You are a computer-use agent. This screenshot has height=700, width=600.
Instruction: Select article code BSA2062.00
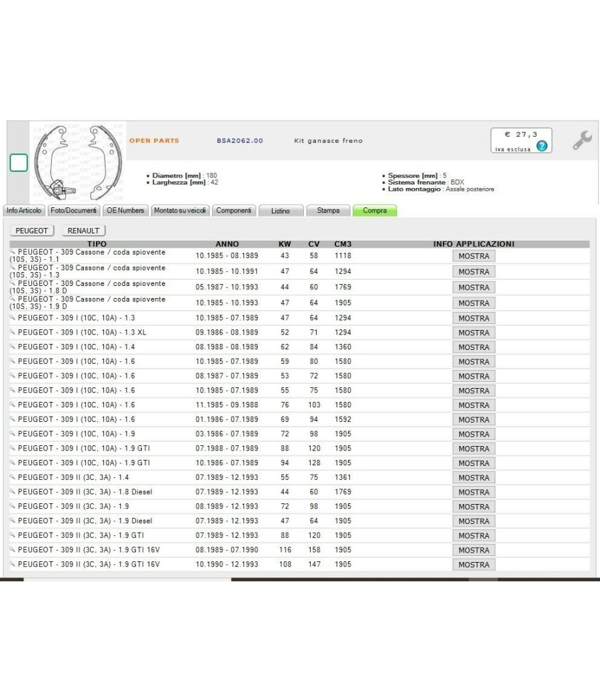(x=240, y=140)
